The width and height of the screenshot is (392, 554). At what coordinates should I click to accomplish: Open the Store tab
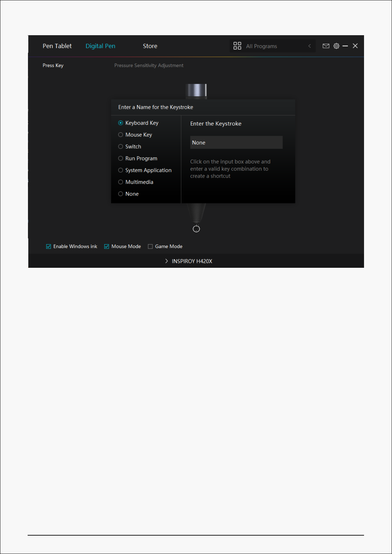tap(150, 46)
